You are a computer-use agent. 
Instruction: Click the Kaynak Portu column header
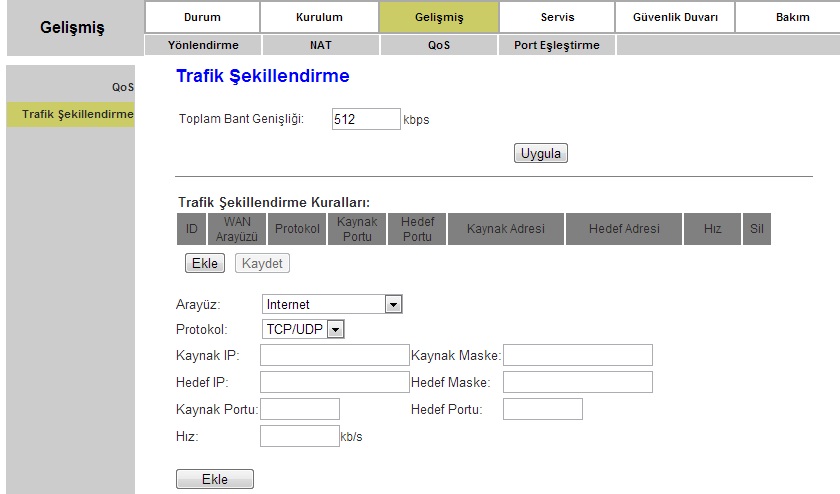point(357,229)
